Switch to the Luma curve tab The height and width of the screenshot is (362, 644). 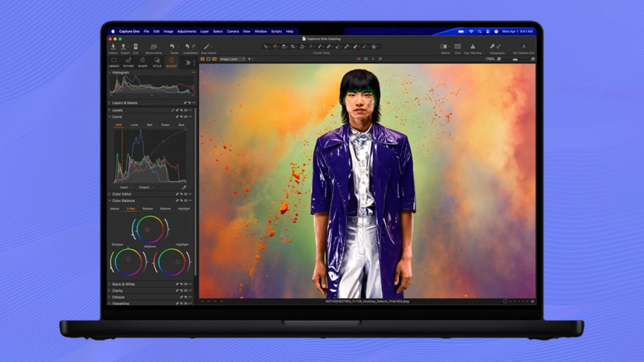point(134,125)
